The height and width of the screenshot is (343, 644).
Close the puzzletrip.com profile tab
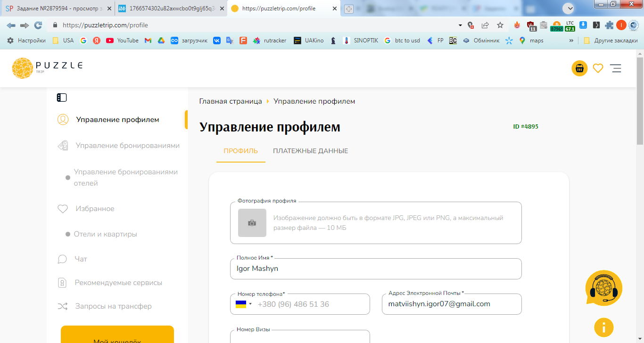[x=335, y=8]
